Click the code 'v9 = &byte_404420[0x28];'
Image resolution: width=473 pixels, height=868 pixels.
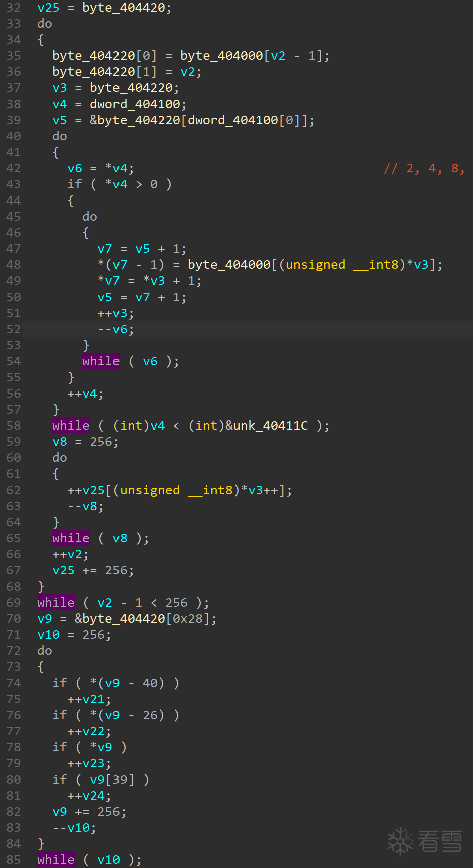127,619
